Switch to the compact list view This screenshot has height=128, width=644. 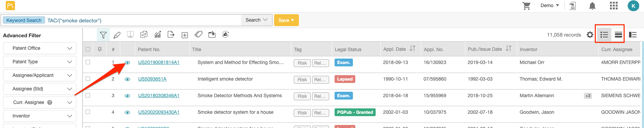click(618, 35)
